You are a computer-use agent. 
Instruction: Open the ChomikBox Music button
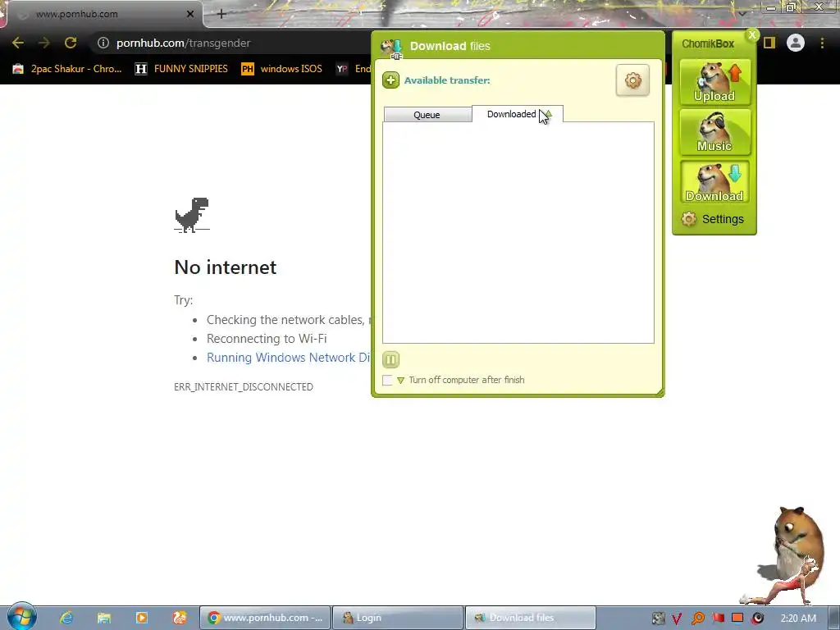tap(714, 132)
